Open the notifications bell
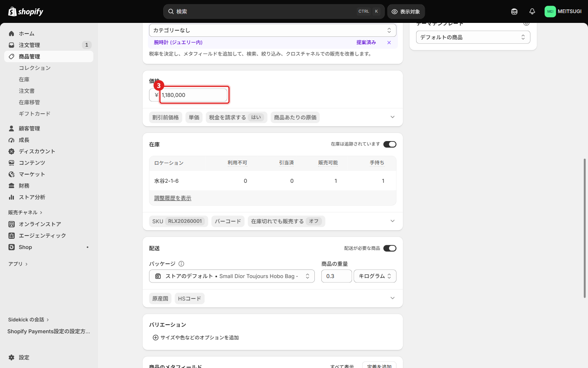Viewport: 588px width, 368px height. coord(532,11)
